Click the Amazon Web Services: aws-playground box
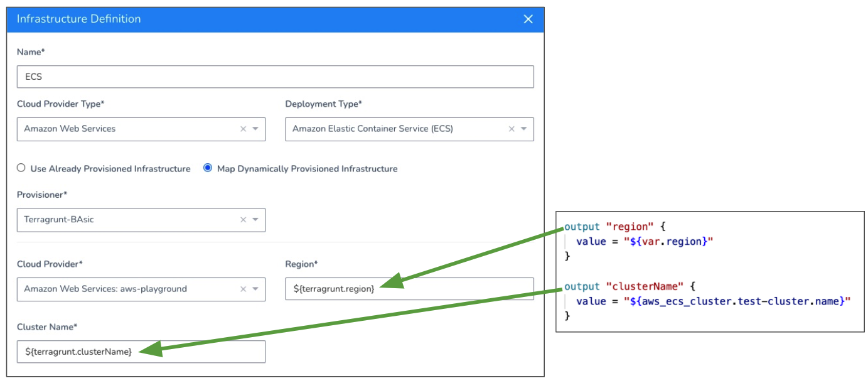This screenshot has height=388, width=868. pos(141,289)
